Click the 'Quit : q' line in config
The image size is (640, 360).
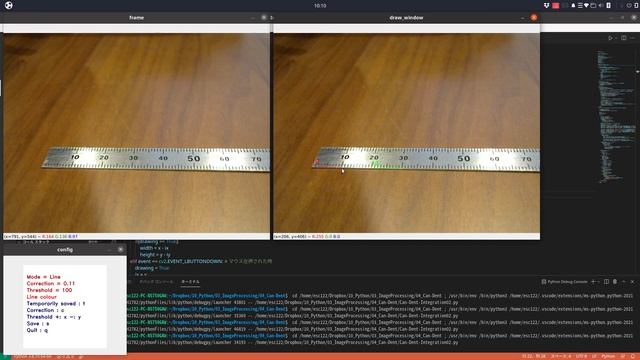pyautogui.click(x=37, y=330)
